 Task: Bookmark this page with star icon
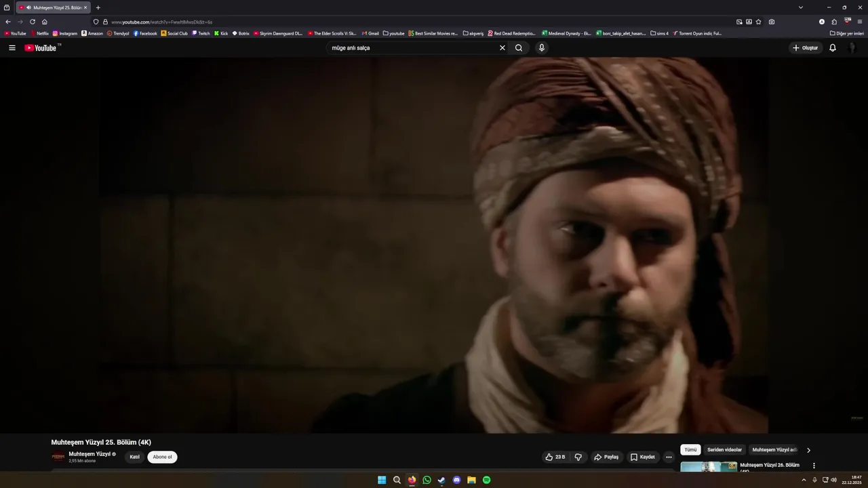758,22
